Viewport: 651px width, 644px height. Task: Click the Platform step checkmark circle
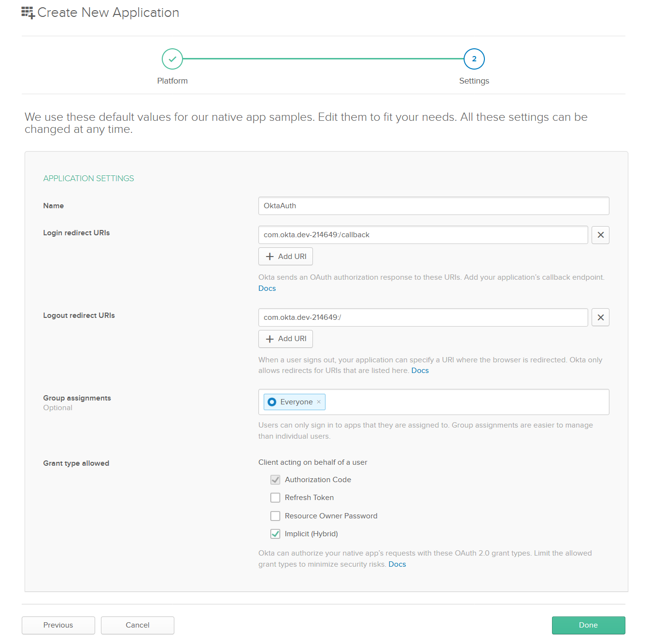172,59
